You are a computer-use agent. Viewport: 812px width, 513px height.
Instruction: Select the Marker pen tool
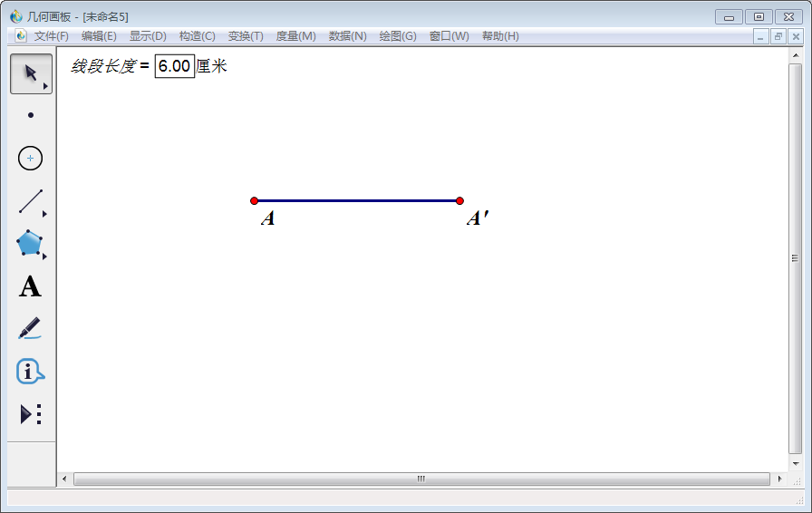tap(30, 328)
